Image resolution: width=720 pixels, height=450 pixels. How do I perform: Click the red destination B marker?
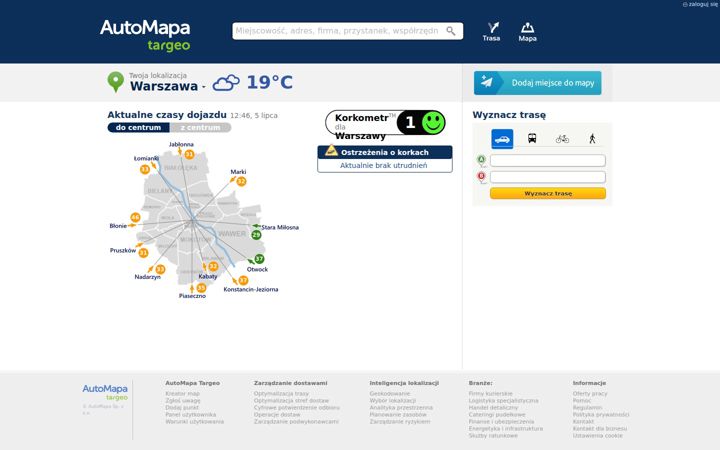coord(481,177)
